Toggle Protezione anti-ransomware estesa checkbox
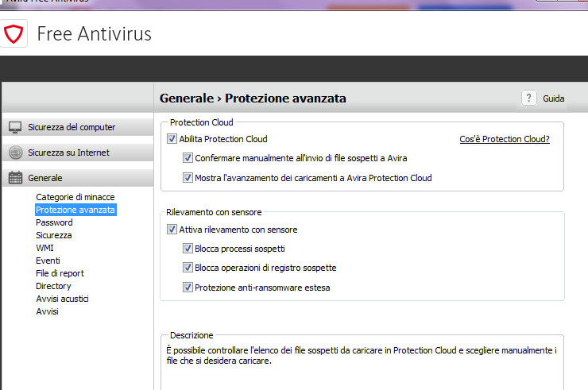 click(188, 288)
